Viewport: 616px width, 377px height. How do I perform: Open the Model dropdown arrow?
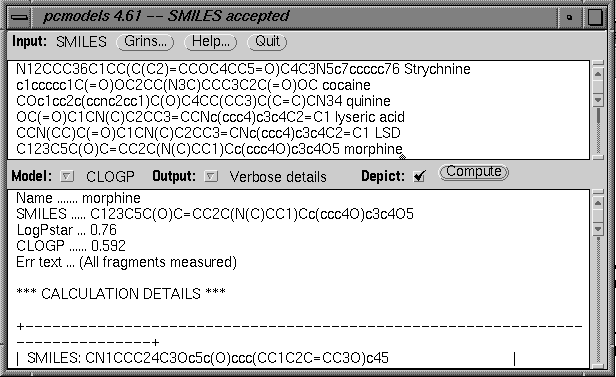tap(67, 177)
